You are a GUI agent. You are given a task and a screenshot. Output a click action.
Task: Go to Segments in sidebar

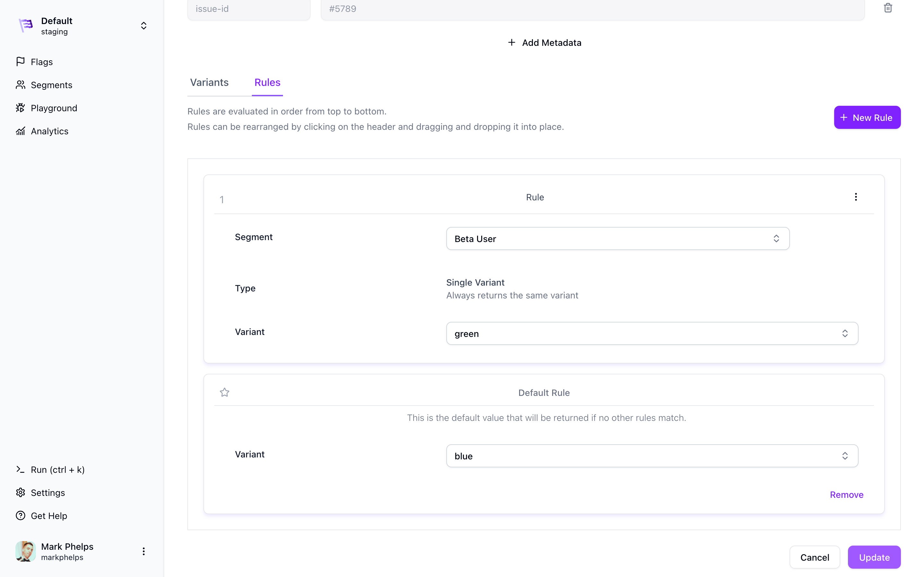tap(51, 85)
